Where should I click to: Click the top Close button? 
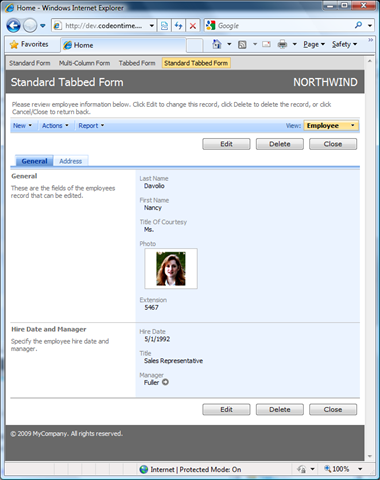tap(333, 144)
